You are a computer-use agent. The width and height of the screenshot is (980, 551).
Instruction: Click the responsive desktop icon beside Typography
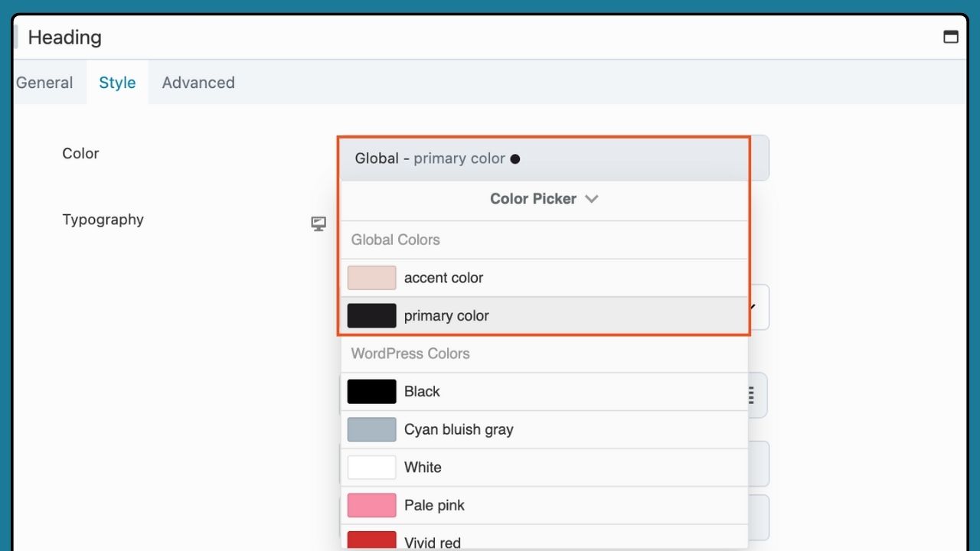click(x=318, y=223)
